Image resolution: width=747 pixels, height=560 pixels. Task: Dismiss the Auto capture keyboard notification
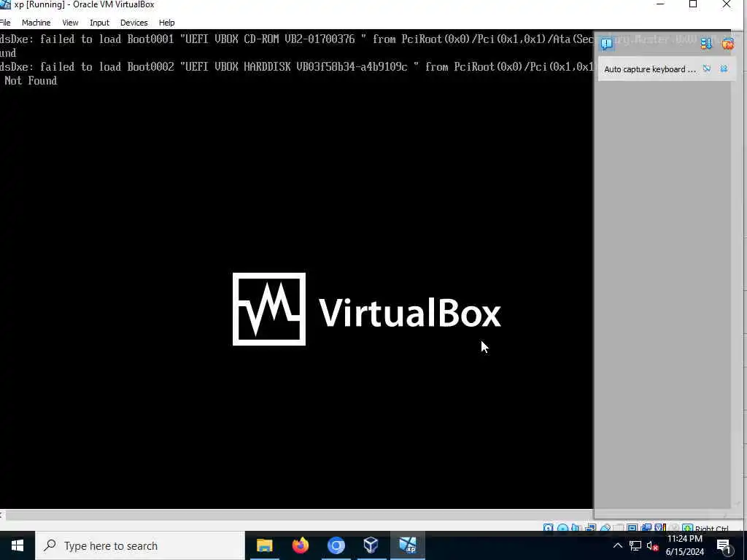(x=724, y=69)
